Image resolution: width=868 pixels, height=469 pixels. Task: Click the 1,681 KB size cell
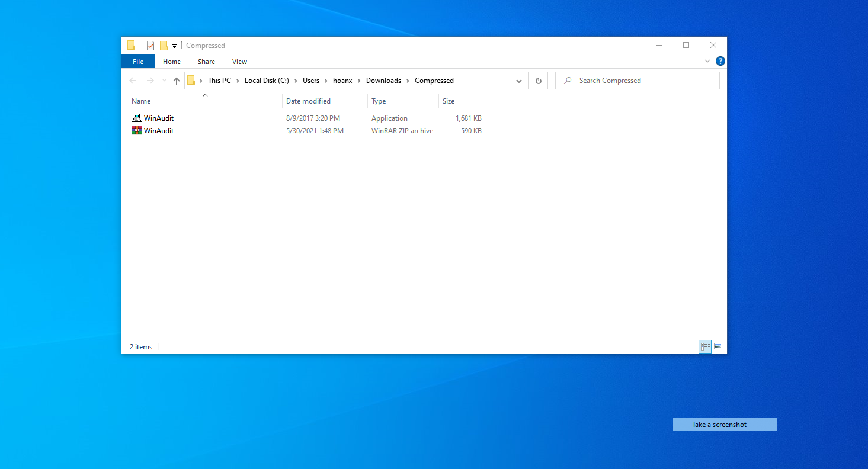click(x=469, y=118)
